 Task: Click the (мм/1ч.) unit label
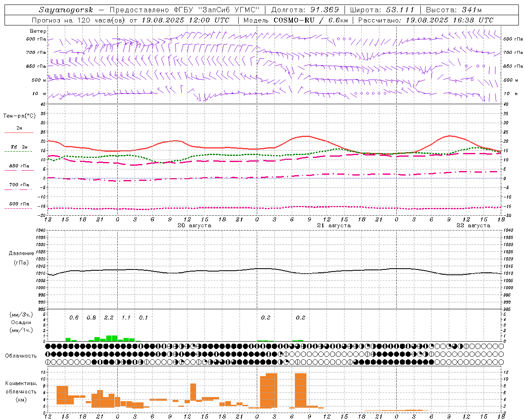(x=21, y=330)
